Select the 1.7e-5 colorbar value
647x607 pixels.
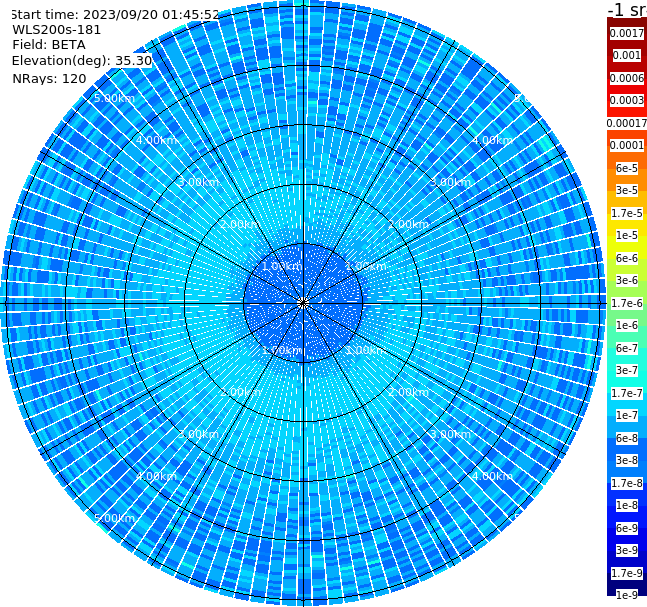point(627,213)
